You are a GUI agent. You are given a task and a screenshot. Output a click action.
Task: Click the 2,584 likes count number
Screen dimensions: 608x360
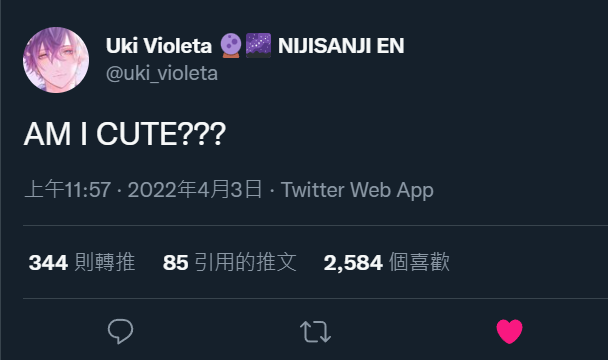coord(353,263)
